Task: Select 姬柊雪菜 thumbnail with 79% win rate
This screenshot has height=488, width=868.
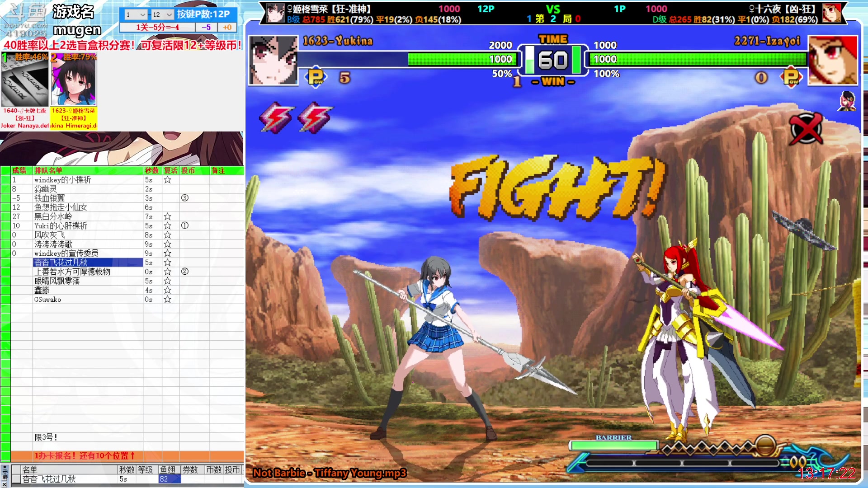Action: tap(74, 80)
